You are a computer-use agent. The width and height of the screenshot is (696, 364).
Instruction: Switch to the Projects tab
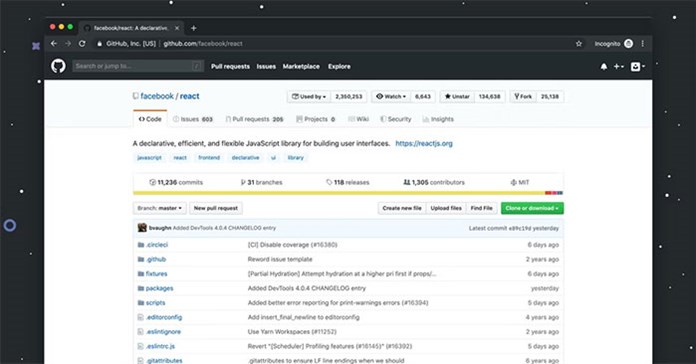(316, 119)
